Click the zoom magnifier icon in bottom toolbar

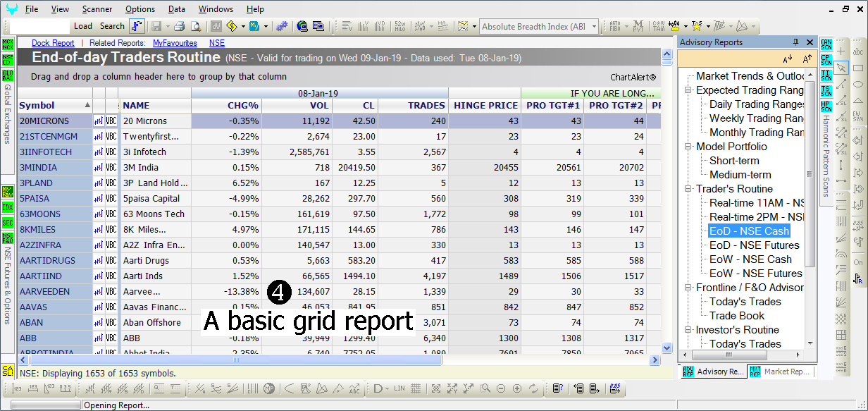pyautogui.click(x=485, y=388)
